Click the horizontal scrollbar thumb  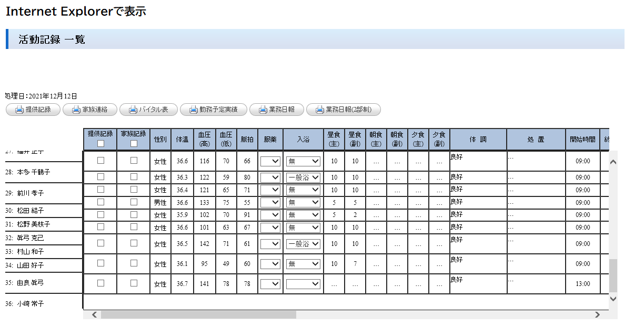[198, 314]
